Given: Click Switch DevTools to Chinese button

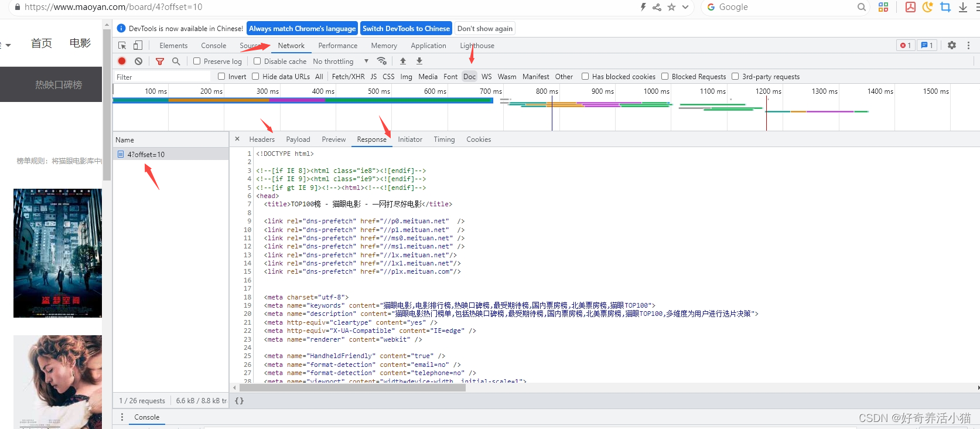Looking at the screenshot, I should pos(406,28).
